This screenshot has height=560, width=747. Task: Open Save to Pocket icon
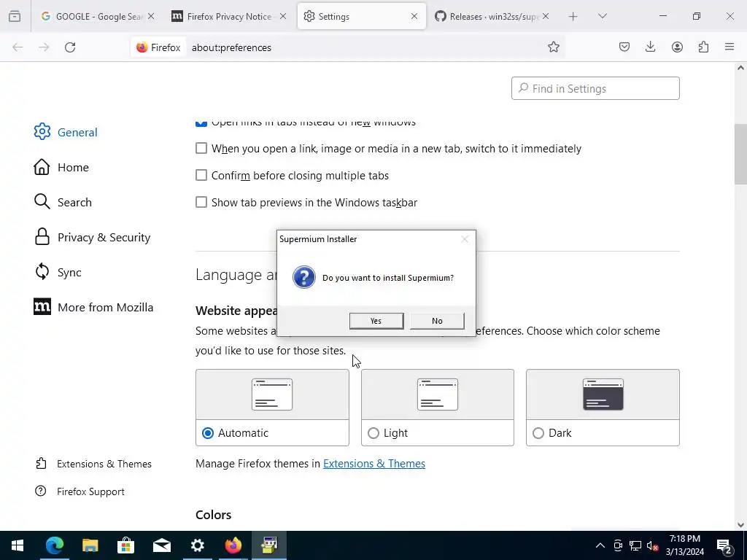click(624, 47)
